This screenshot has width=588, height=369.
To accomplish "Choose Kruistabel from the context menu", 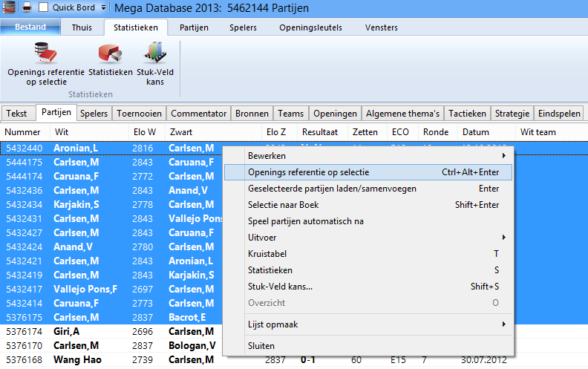I will coord(368,254).
